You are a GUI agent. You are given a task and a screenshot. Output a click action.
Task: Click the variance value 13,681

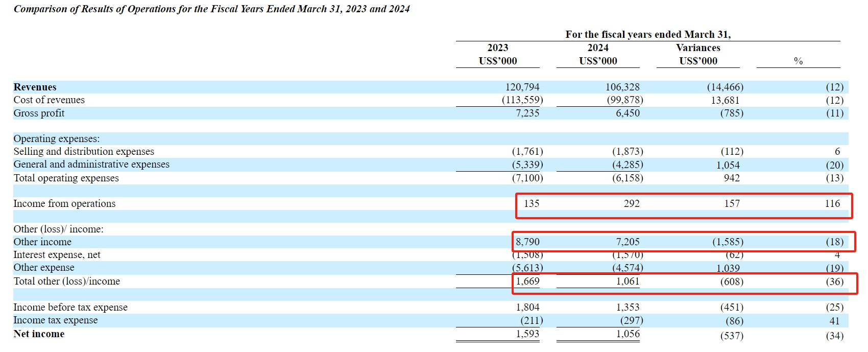(725, 100)
